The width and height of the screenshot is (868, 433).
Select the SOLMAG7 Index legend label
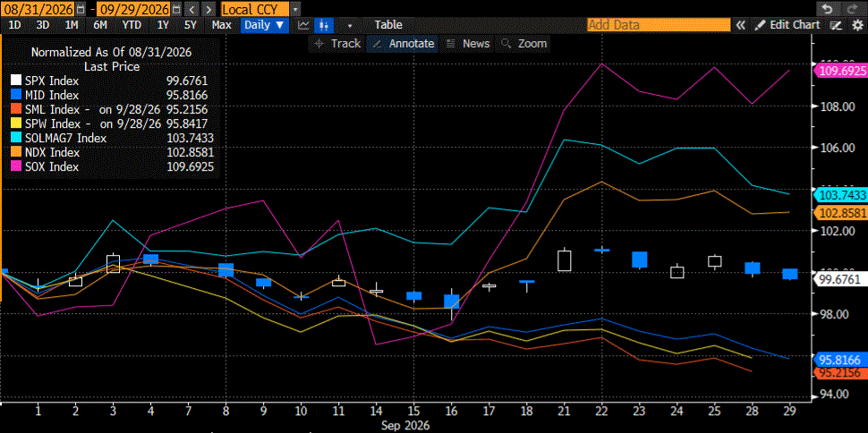66,139
